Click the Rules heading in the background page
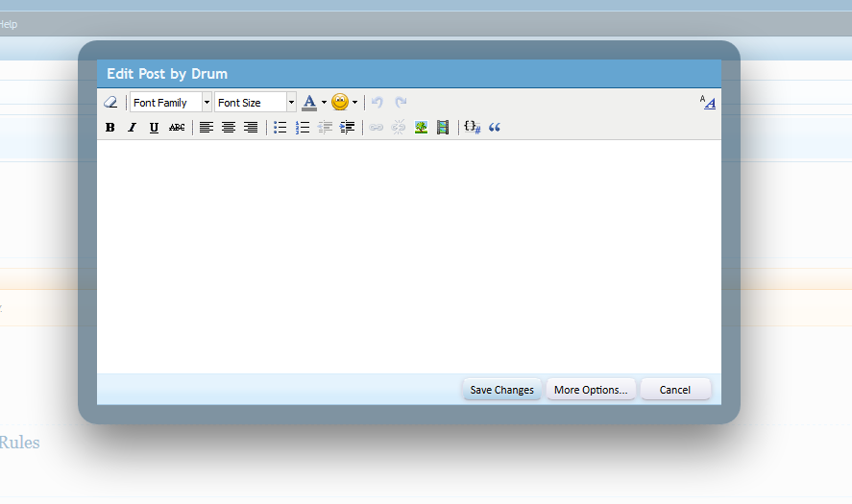Image resolution: width=852 pixels, height=504 pixels. click(x=19, y=443)
